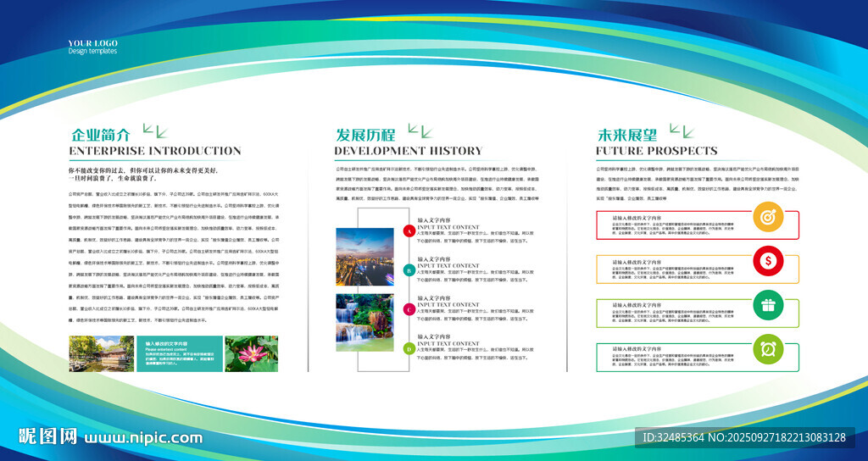Open the waterfall landscape photo
Screen dimensions: 868x461
click(x=364, y=323)
